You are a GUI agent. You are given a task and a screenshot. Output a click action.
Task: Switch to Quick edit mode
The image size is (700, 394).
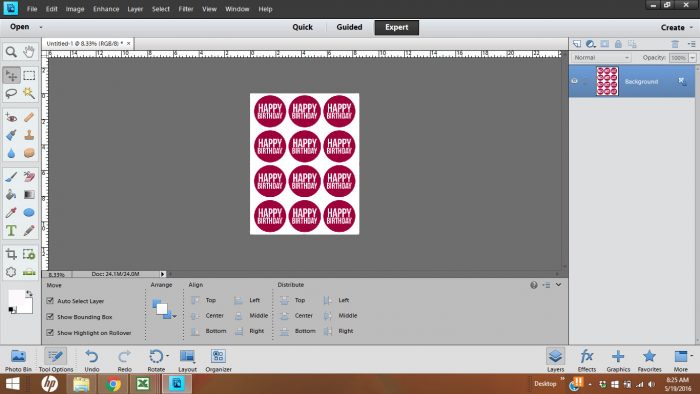tap(302, 27)
